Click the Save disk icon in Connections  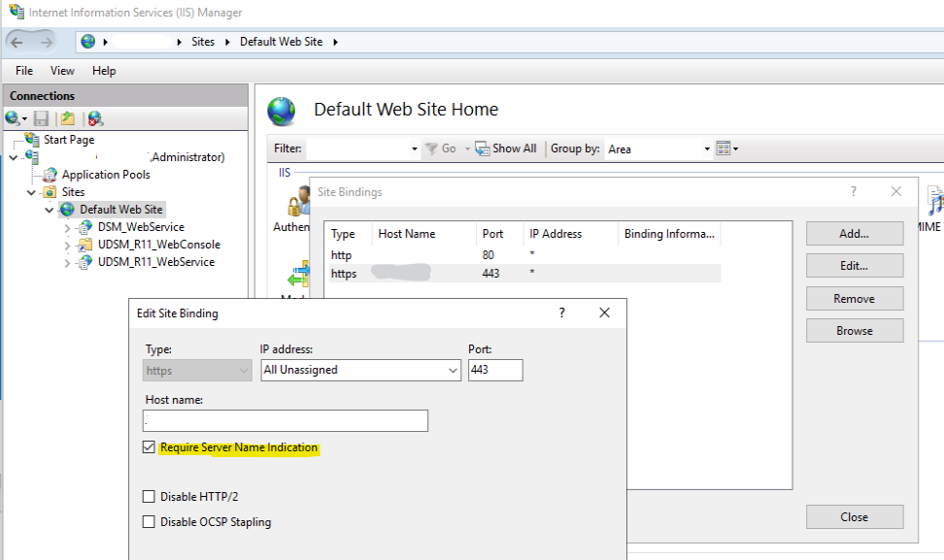[x=41, y=118]
